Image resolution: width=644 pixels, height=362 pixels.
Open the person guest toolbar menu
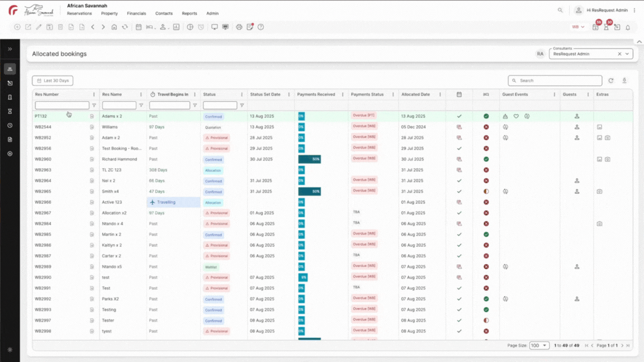(x=163, y=27)
